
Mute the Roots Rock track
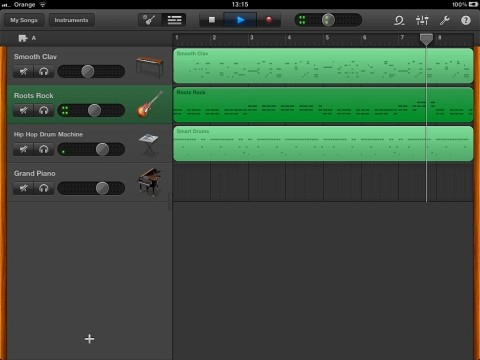pos(23,110)
